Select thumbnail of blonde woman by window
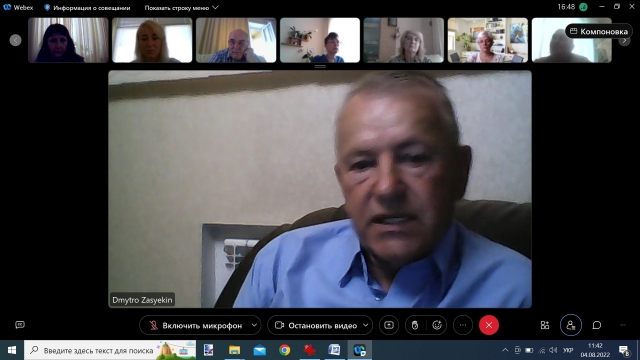Image resolution: width=640 pixels, height=360 pixels. (x=152, y=40)
